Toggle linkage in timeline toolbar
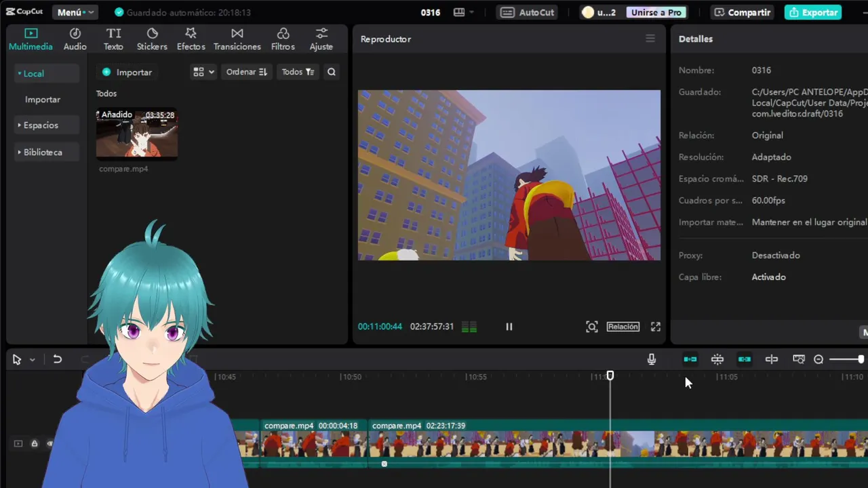The height and width of the screenshot is (488, 868). point(745,359)
